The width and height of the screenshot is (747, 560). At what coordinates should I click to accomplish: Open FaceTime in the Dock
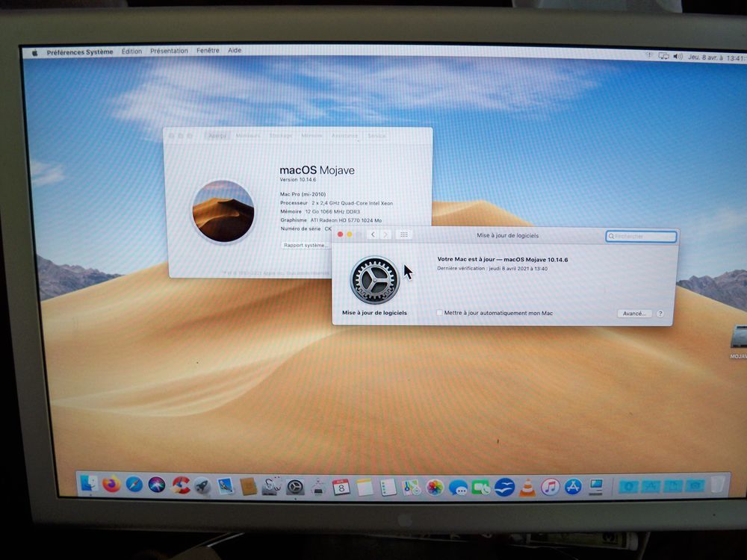480,488
